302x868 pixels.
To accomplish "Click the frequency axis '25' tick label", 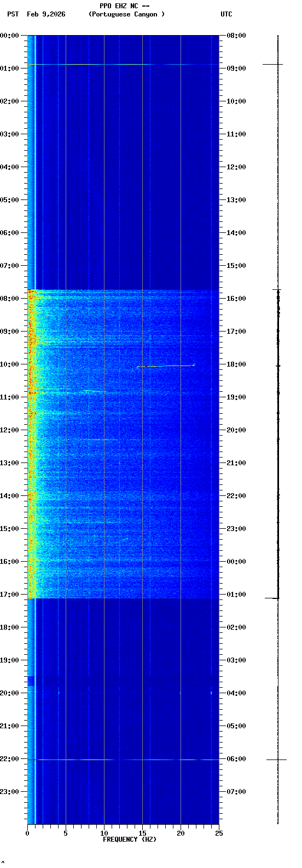I will point(219,833).
